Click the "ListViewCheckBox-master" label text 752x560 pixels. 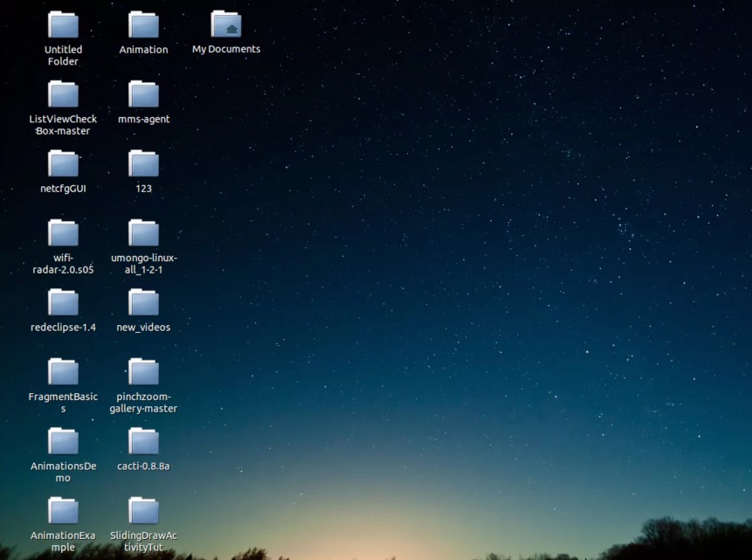click(63, 125)
